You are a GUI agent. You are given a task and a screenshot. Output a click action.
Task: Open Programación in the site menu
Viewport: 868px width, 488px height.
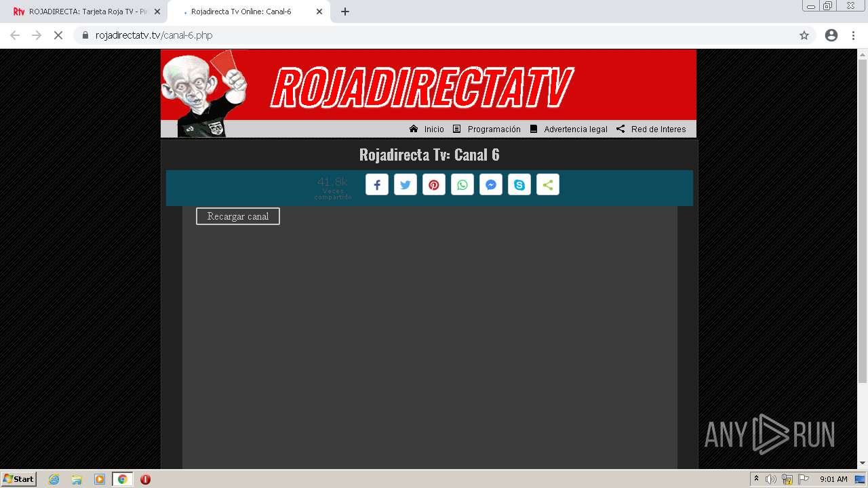point(494,129)
